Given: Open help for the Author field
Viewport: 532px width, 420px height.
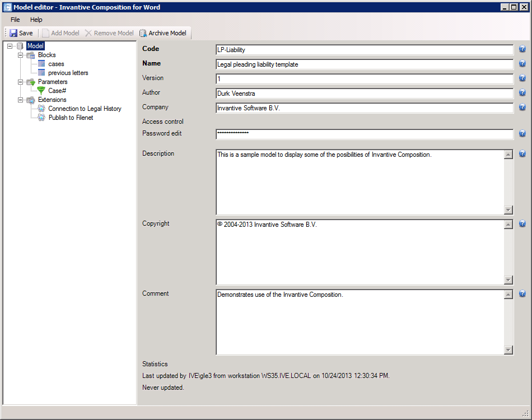Looking at the screenshot, I should [522, 92].
